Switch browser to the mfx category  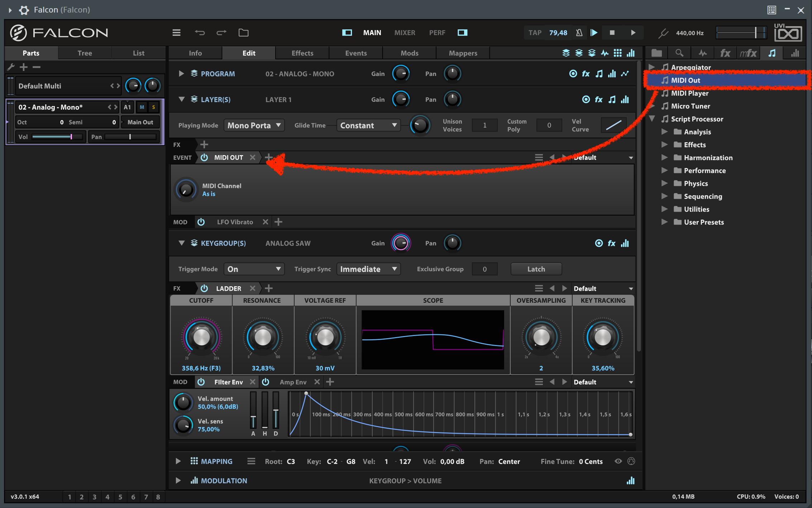pos(749,53)
